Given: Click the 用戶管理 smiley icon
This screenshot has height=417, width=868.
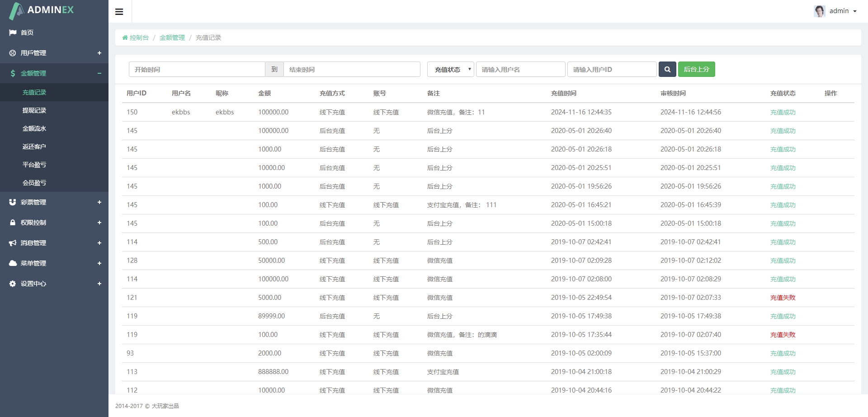Looking at the screenshot, I should pyautogui.click(x=13, y=53).
